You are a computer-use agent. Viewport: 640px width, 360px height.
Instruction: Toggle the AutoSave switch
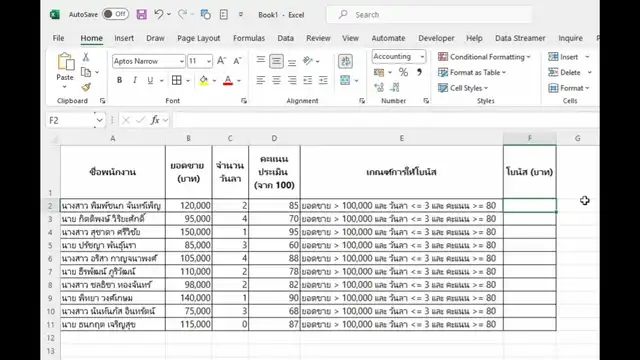click(x=115, y=14)
